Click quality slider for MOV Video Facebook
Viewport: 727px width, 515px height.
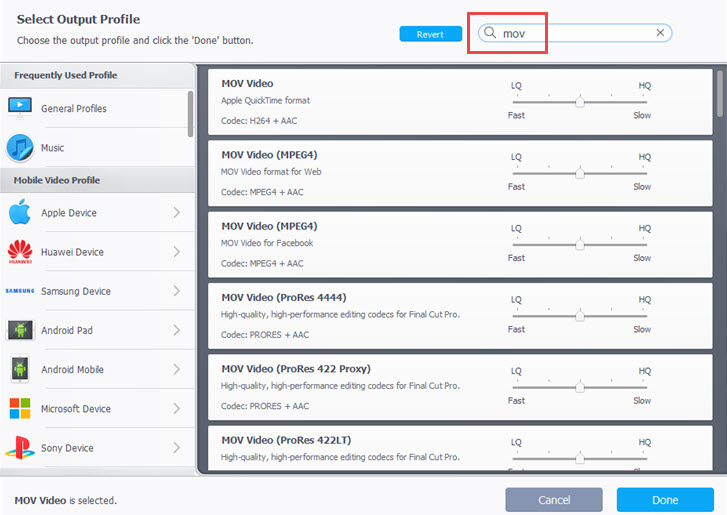tap(580, 244)
